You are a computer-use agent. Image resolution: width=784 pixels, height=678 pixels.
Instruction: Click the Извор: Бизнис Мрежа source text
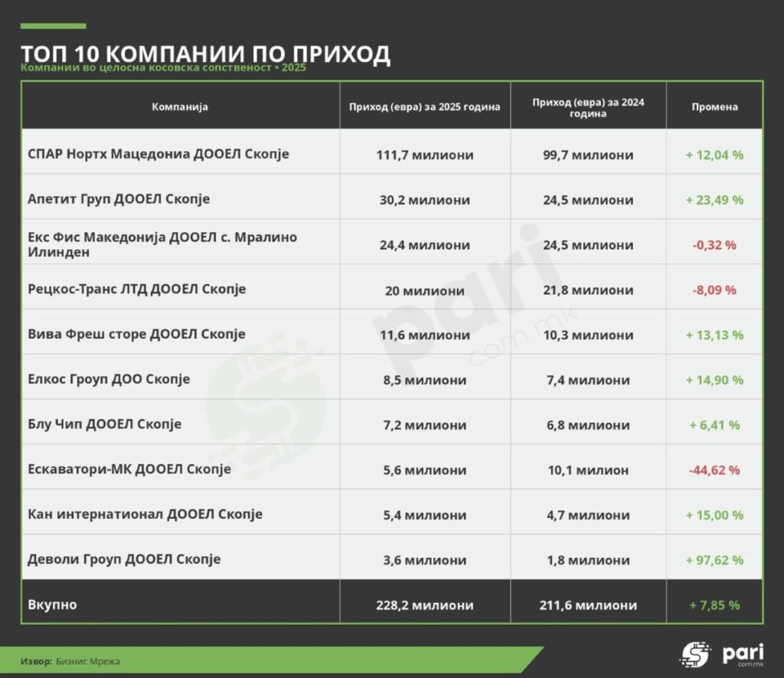click(70, 661)
